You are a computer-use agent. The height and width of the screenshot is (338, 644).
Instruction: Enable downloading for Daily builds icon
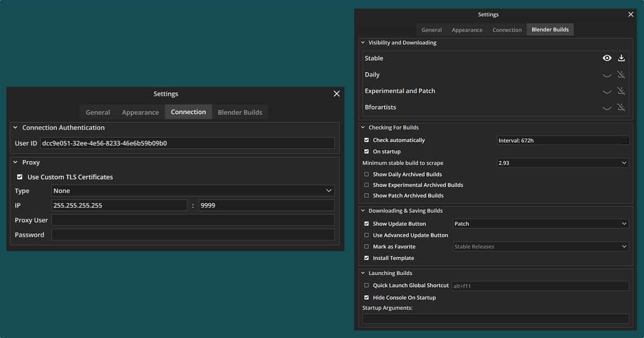621,75
